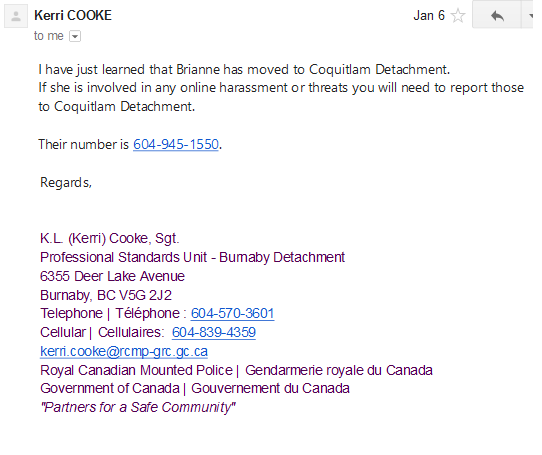Viewport: 542px width, 455px height.
Task: Click the sender avatar icon
Action: coord(16,16)
